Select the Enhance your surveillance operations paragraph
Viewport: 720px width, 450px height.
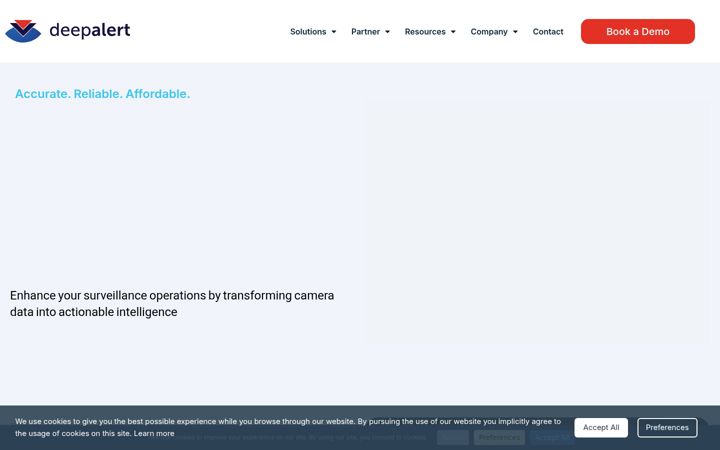(172, 304)
